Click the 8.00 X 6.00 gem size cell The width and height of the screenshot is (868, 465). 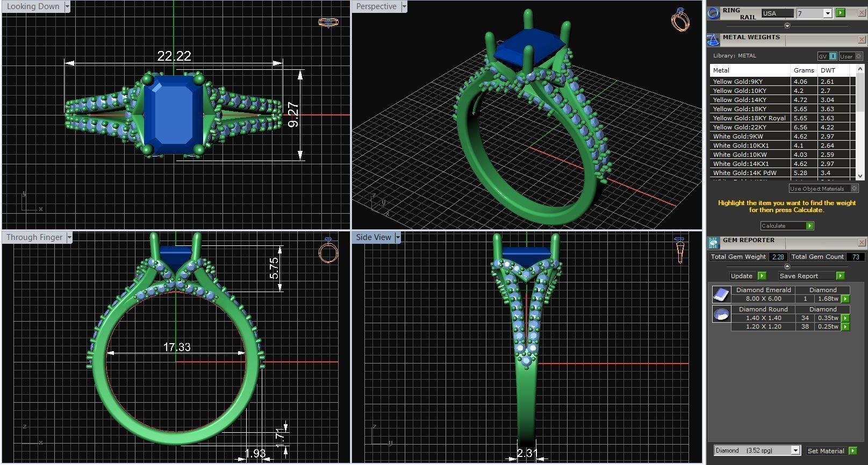coord(763,299)
